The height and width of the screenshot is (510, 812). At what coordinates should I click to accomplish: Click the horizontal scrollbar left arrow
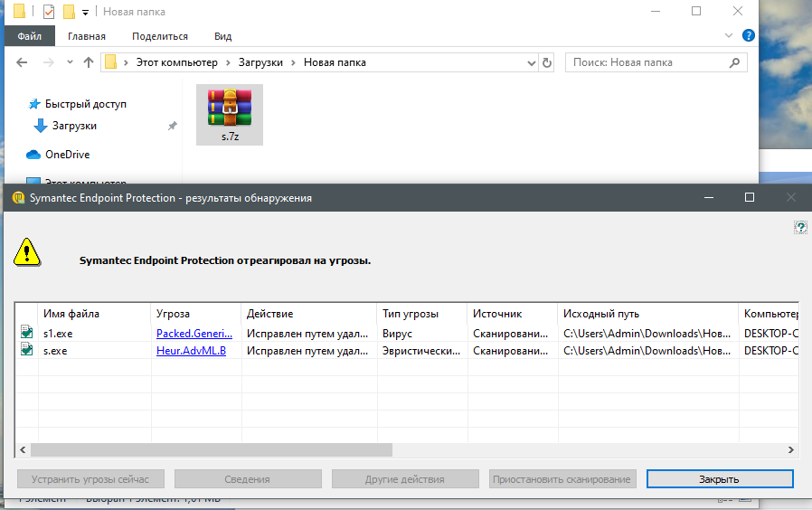pos(23,450)
